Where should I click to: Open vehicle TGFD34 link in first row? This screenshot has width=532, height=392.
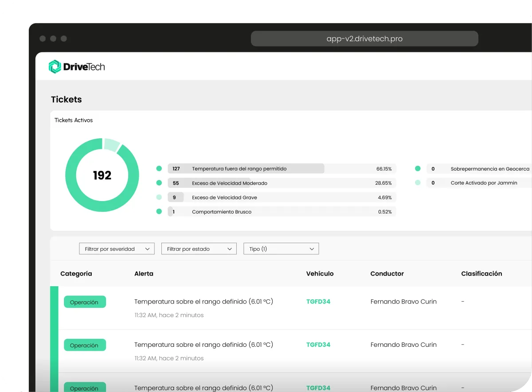point(318,302)
